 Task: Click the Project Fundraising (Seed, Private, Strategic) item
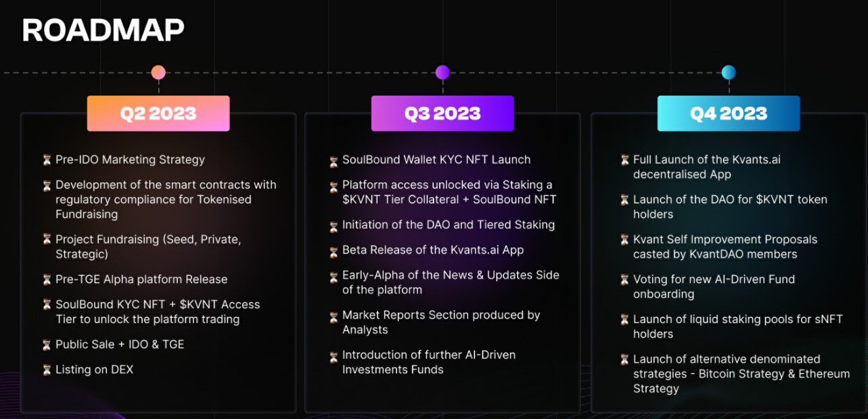pyautogui.click(x=147, y=247)
